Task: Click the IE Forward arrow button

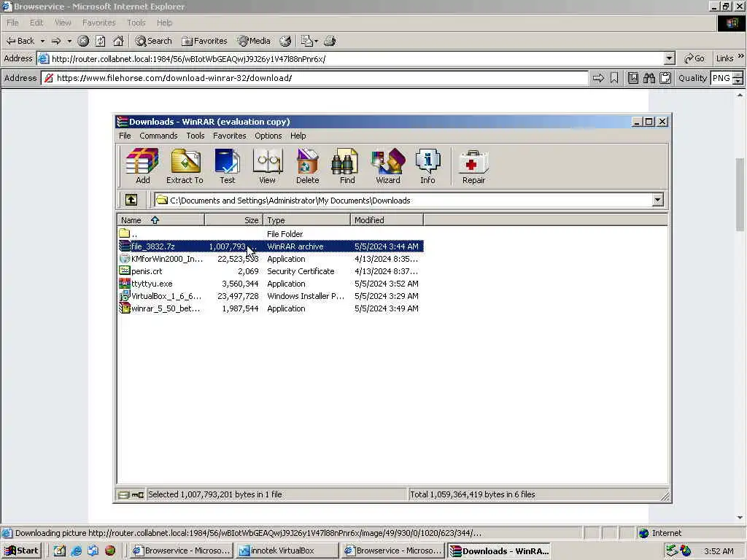Action: pos(55,41)
